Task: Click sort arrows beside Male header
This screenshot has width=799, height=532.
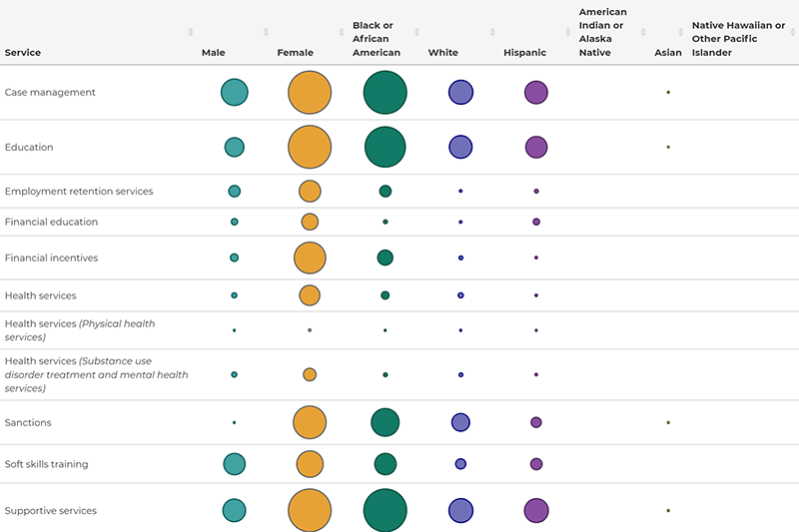Action: coord(266,32)
